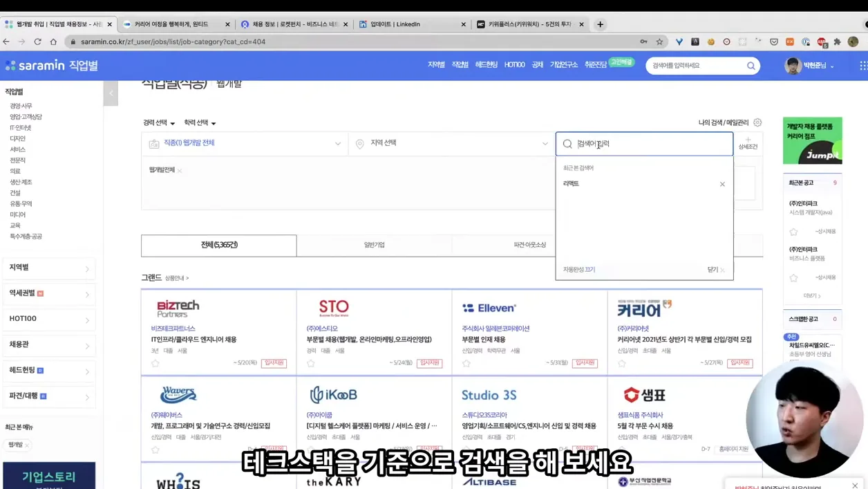868x489 pixels.
Task: Open 헤드헌팅 in the top navigation
Action: [486, 65]
